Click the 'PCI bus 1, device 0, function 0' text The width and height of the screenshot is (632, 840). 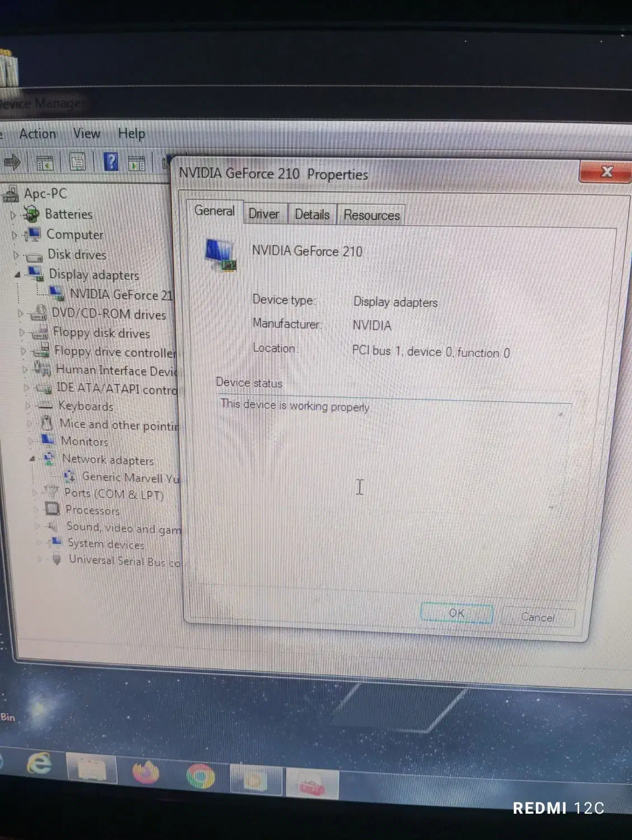coord(431,352)
